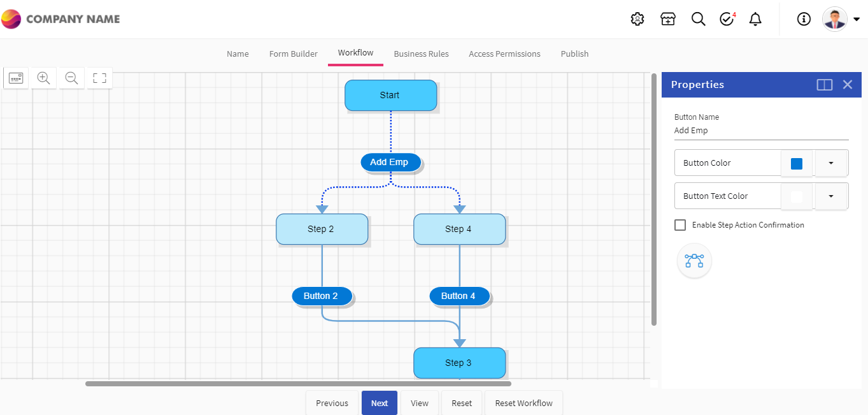Click the blue Button Color swatch
Screen dimensions: 868x415
797,164
